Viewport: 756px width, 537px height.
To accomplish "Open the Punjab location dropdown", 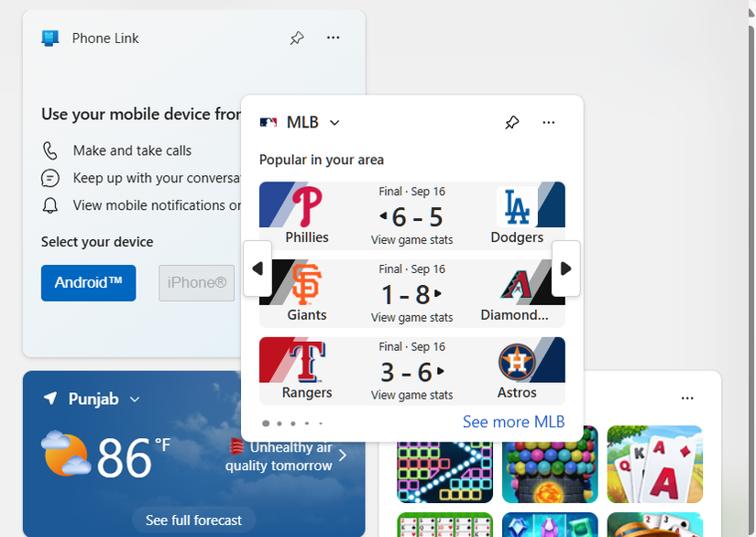I will 134,399.
